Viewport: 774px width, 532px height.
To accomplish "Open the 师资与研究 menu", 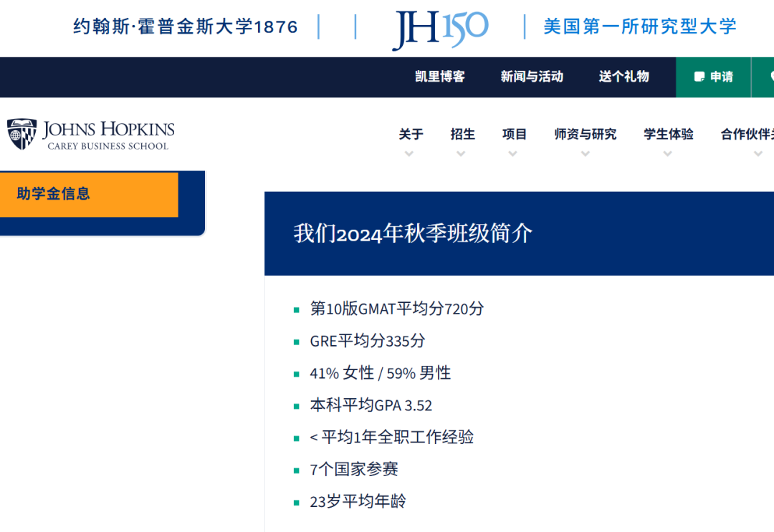I will pyautogui.click(x=586, y=134).
